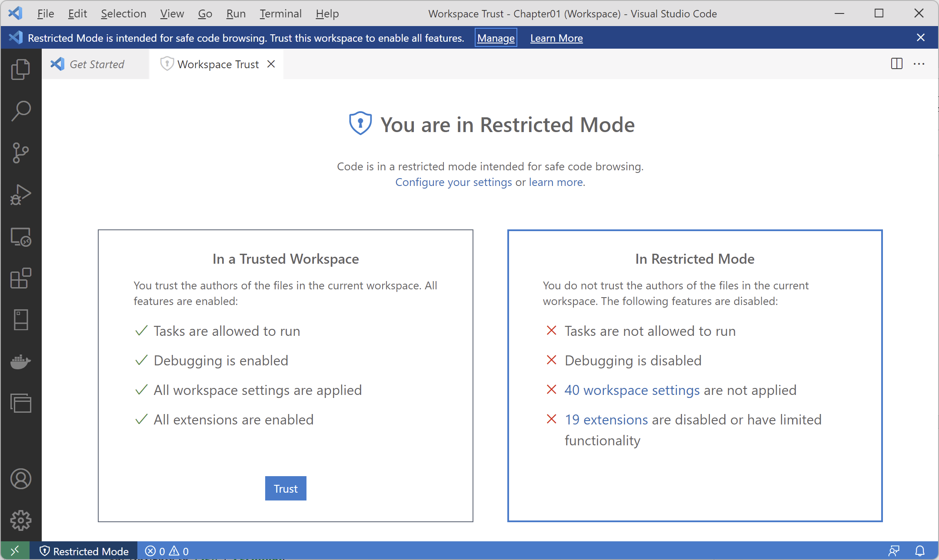Open the Go menu

point(205,13)
